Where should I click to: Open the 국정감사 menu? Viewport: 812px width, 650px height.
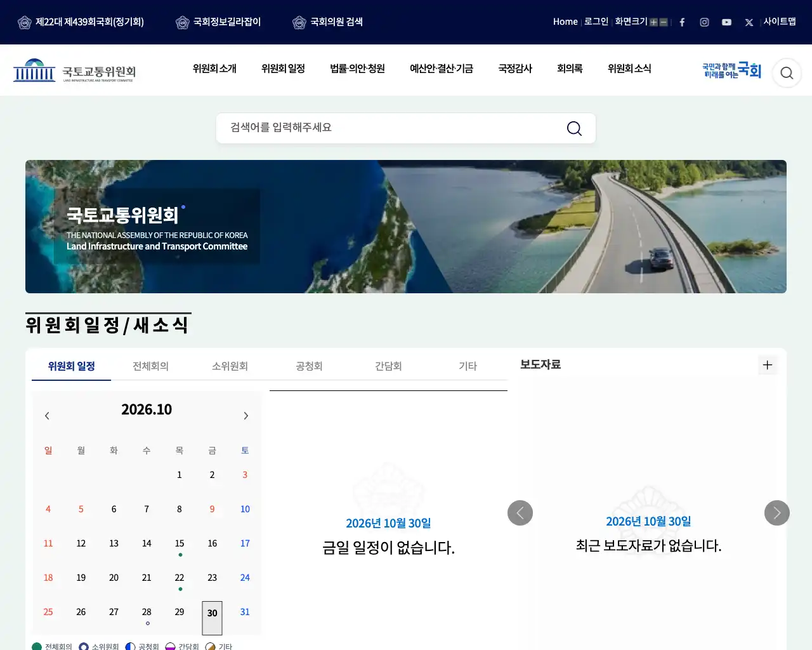coord(515,69)
